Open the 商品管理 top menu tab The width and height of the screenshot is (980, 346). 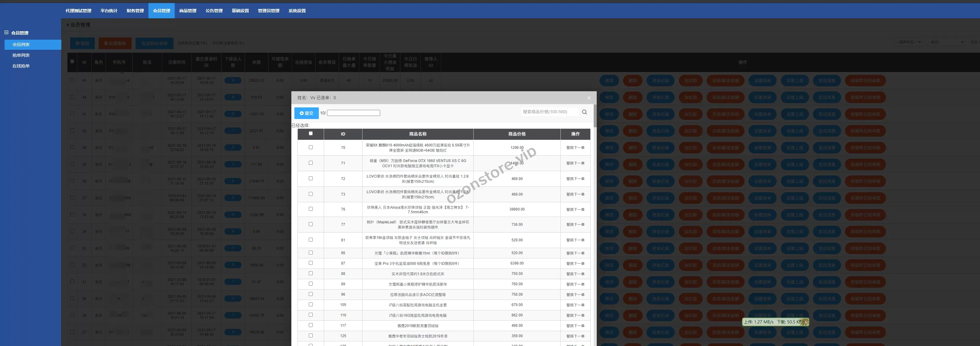(x=188, y=11)
